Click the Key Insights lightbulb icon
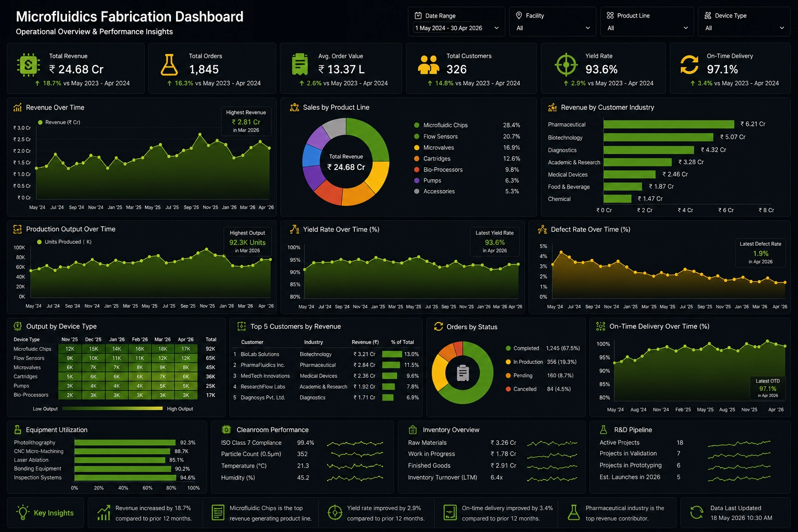Viewport: 798px width, 532px height. [x=22, y=512]
